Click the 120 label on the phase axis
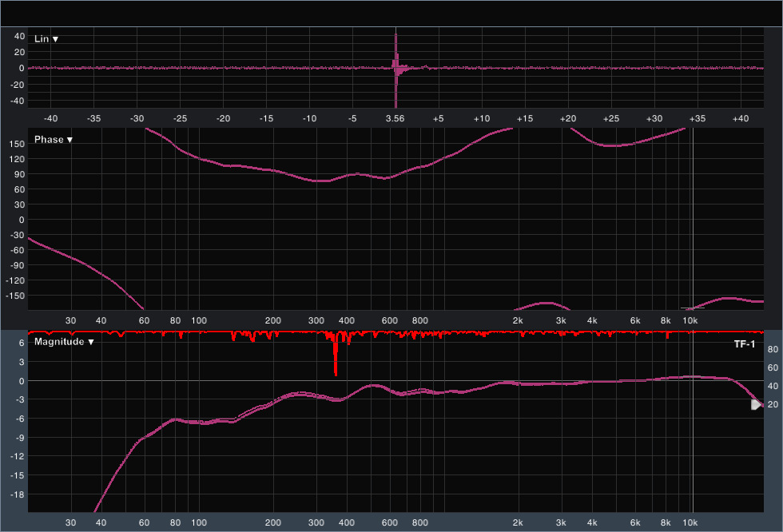Screen dimensions: 783x532 17,159
